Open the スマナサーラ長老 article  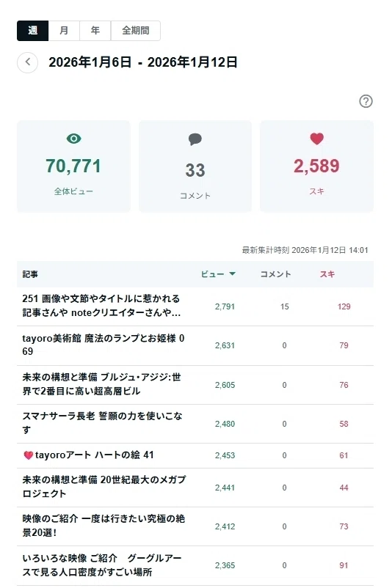tap(102, 422)
